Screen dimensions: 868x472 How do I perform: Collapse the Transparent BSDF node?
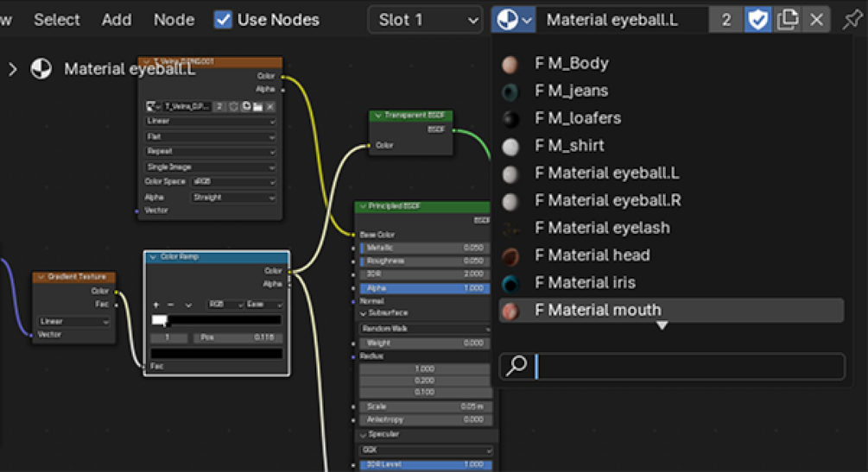click(377, 116)
